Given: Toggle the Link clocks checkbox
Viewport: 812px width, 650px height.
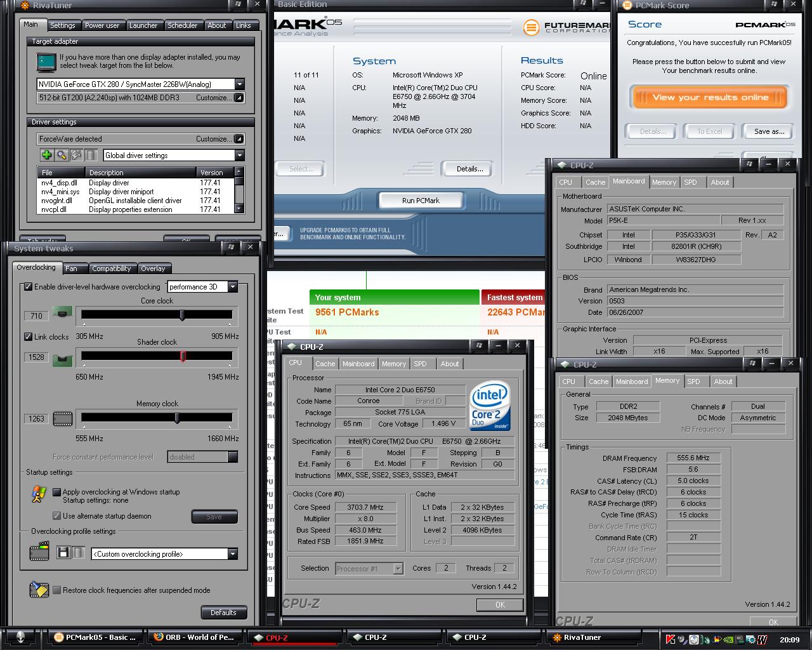Looking at the screenshot, I should pyautogui.click(x=28, y=336).
